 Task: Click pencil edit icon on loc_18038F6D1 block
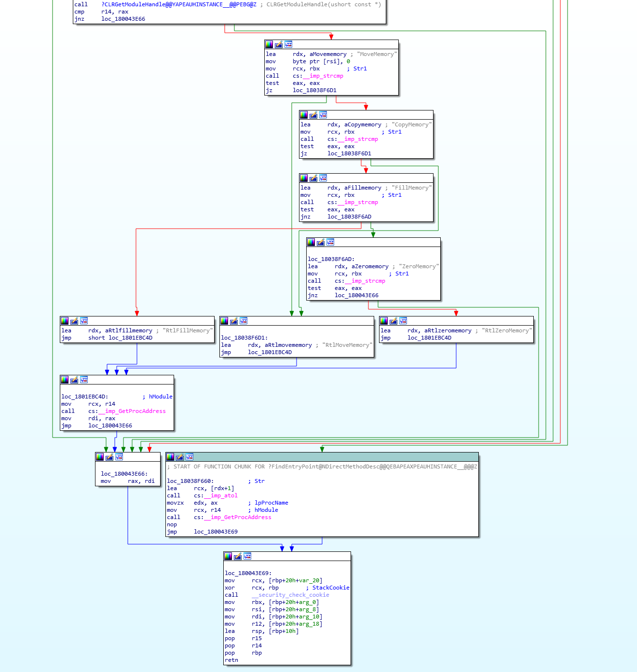point(234,321)
